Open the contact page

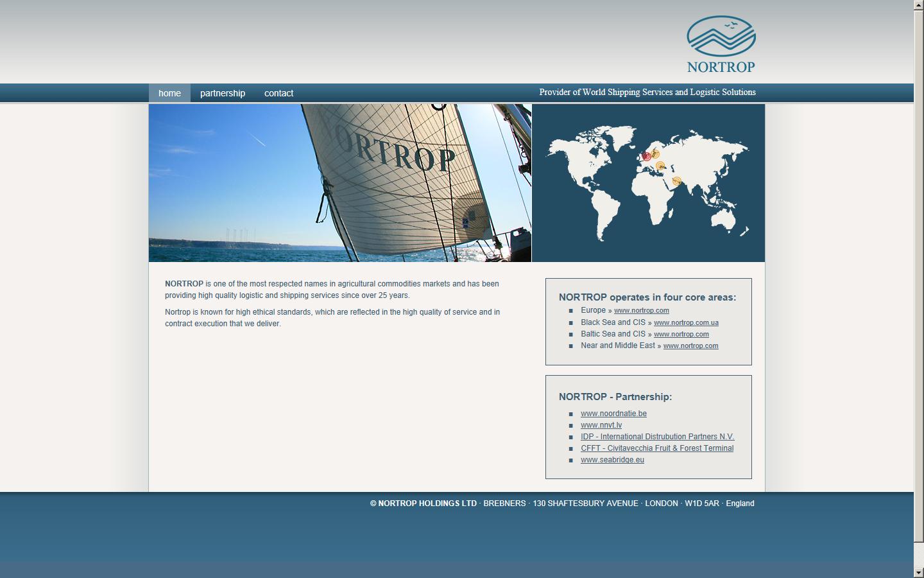pyautogui.click(x=278, y=92)
